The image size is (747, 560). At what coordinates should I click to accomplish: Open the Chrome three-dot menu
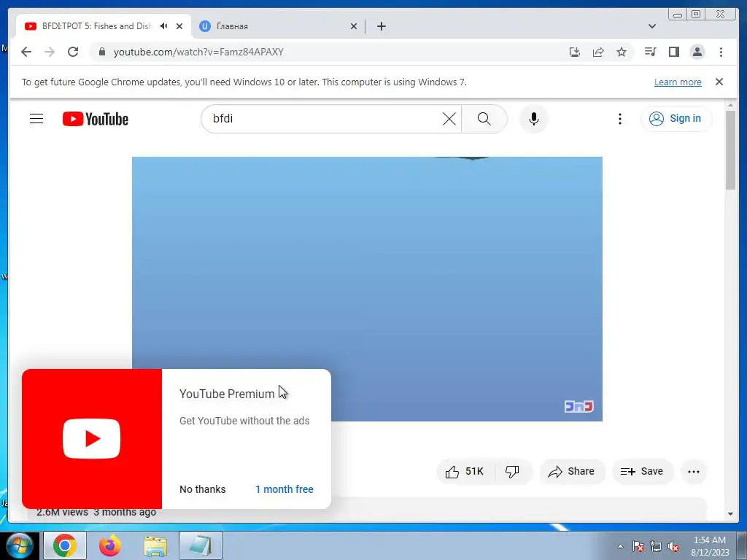721,52
